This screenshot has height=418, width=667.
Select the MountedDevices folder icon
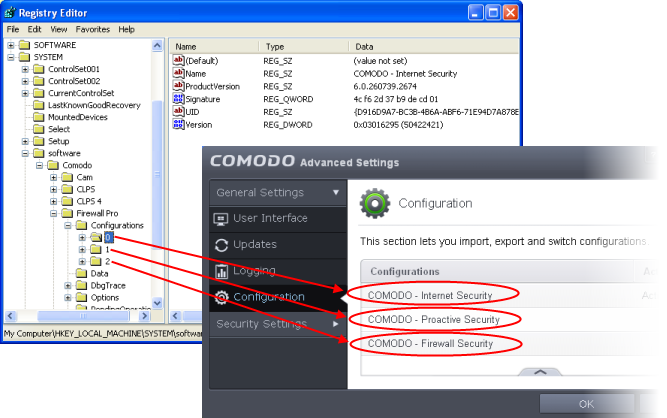point(39,117)
